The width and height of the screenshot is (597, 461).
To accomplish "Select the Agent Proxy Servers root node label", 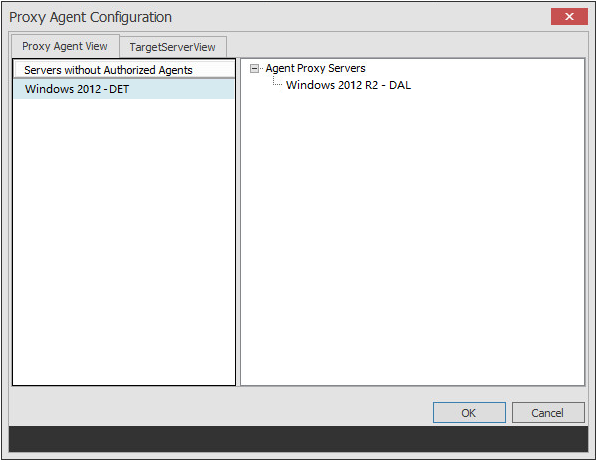I will pos(315,68).
